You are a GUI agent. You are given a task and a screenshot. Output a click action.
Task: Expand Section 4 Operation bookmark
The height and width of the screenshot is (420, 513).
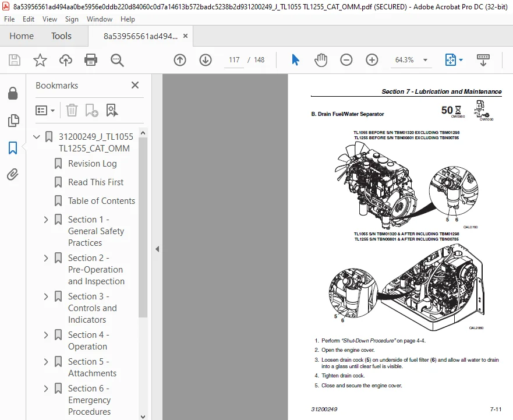(46, 335)
